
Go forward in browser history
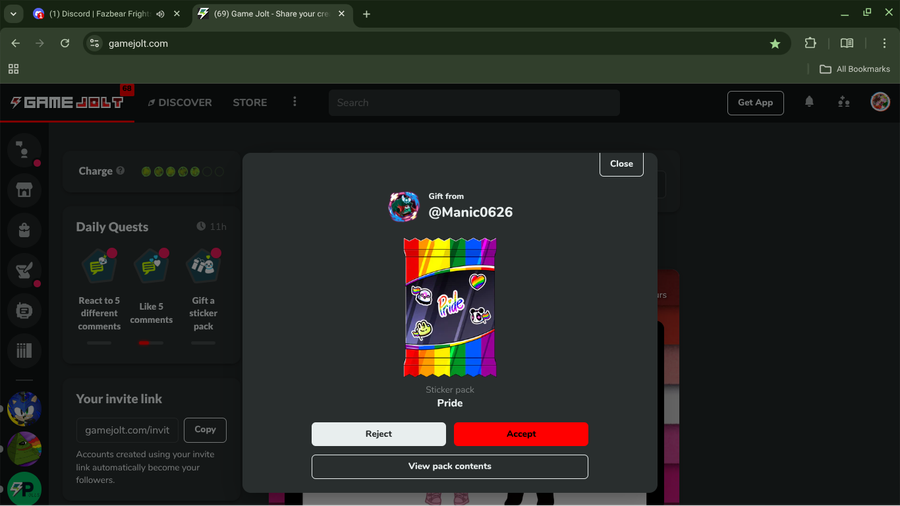click(x=40, y=43)
